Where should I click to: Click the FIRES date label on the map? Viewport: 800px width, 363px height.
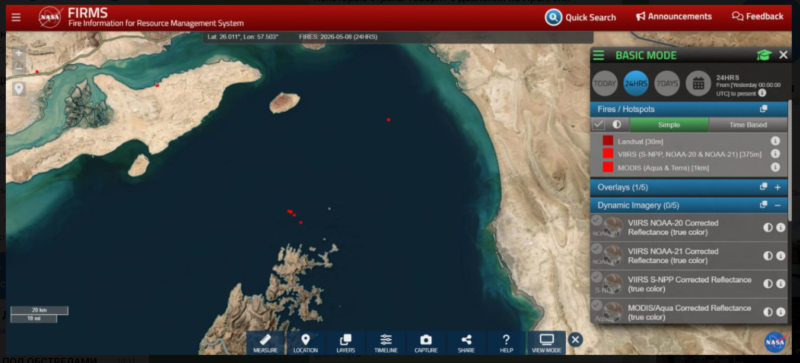point(338,37)
